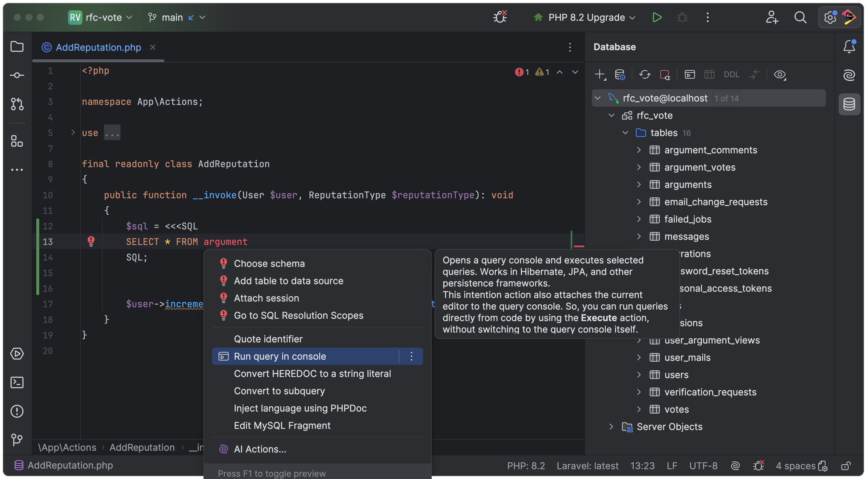
Task: Open the Commit tool window icon
Action: point(17,75)
